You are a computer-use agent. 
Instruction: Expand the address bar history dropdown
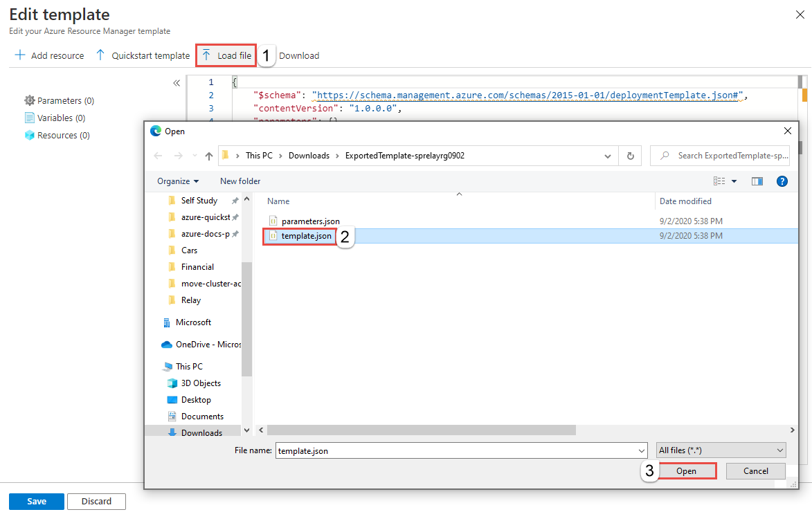coord(608,156)
